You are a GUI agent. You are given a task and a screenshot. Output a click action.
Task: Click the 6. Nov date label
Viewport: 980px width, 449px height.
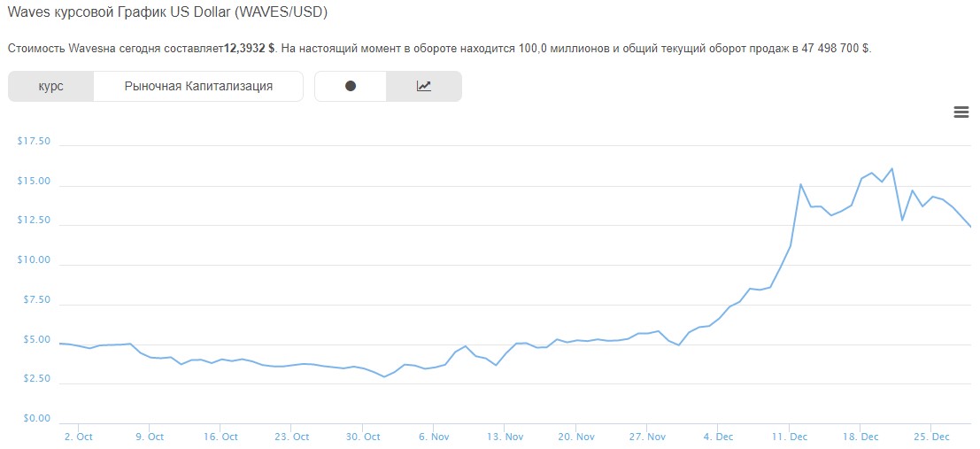point(434,437)
